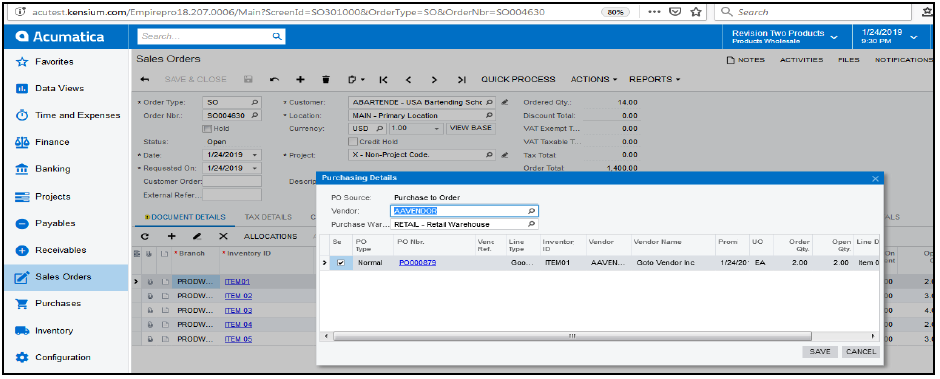Image resolution: width=940 pixels, height=379 pixels.
Task: Open Favorites in the sidebar
Action: click(x=54, y=61)
